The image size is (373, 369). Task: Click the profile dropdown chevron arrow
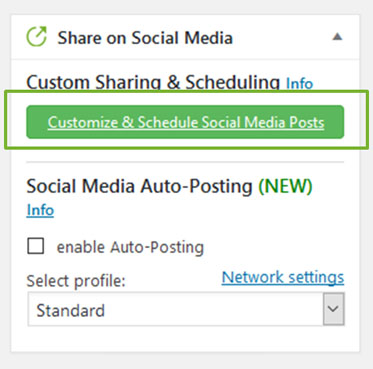[333, 309]
